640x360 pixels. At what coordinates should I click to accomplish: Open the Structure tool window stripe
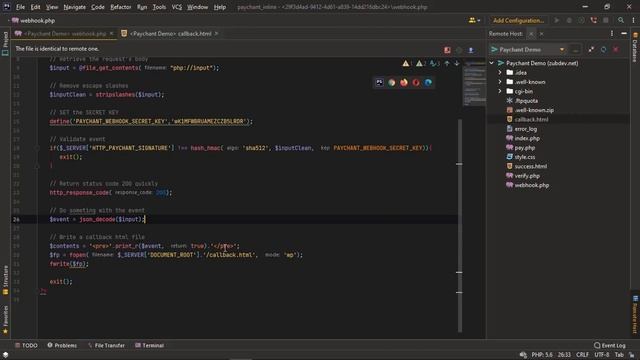coord(5,280)
